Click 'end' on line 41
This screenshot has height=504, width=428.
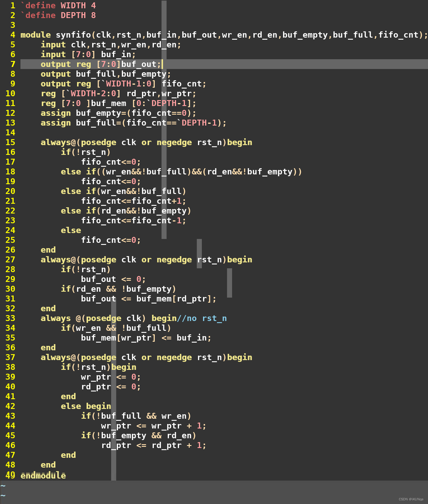click(68, 397)
